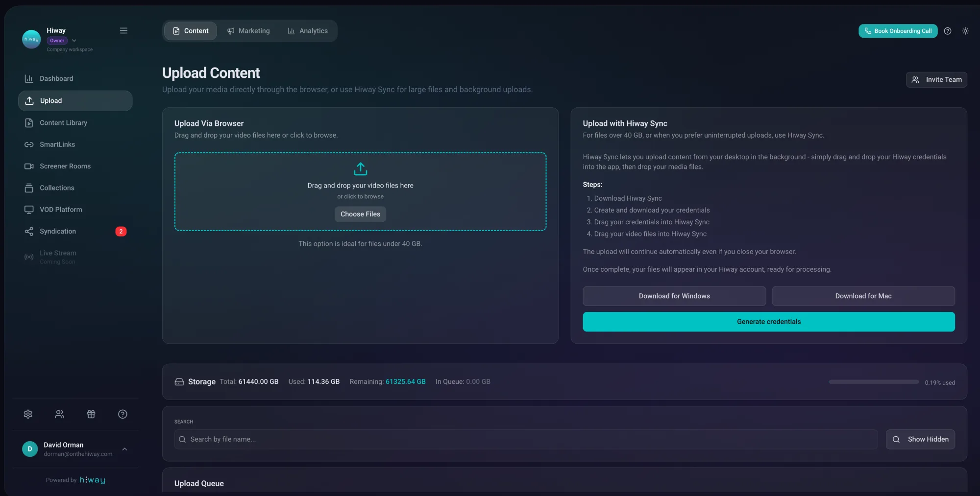Open team members icon in sidebar footer
The height and width of the screenshot is (496, 980).
(x=60, y=414)
